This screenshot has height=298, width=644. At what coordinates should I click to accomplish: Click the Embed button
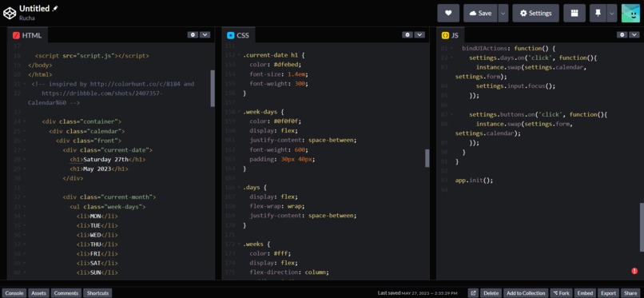click(584, 293)
